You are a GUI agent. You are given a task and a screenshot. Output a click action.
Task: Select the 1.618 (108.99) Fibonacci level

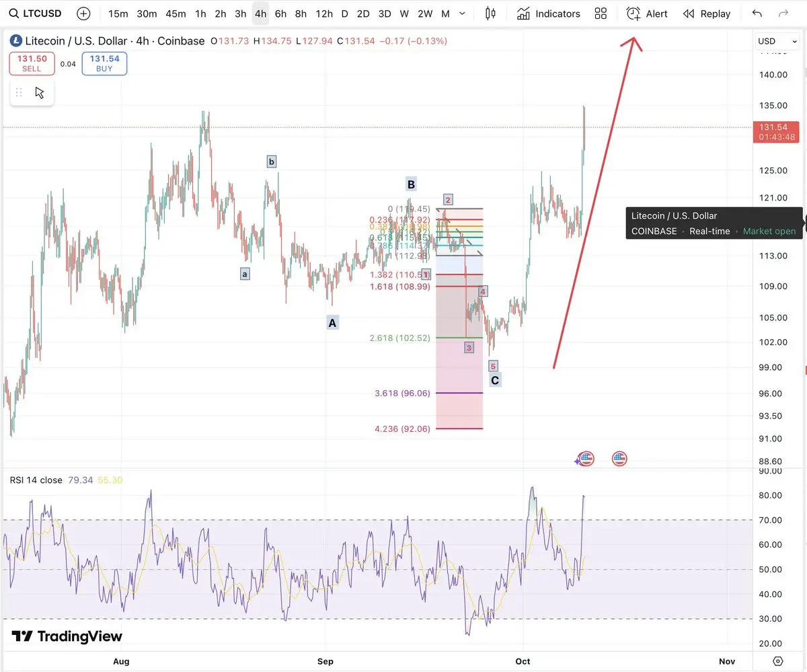click(400, 287)
